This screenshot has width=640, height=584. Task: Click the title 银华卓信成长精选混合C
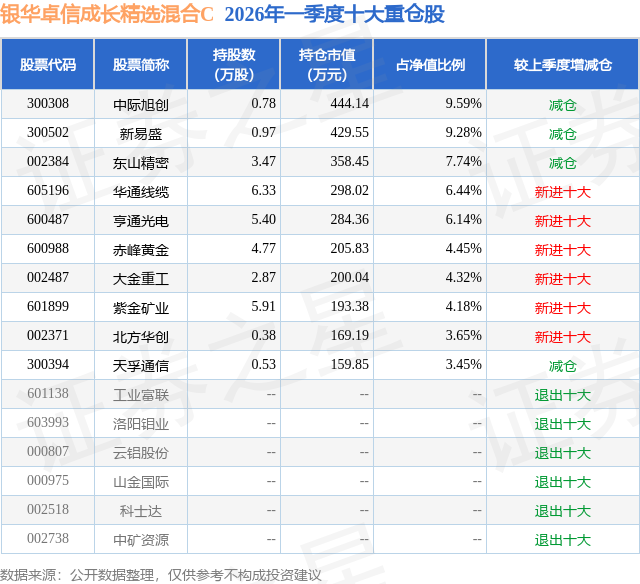tap(107, 14)
